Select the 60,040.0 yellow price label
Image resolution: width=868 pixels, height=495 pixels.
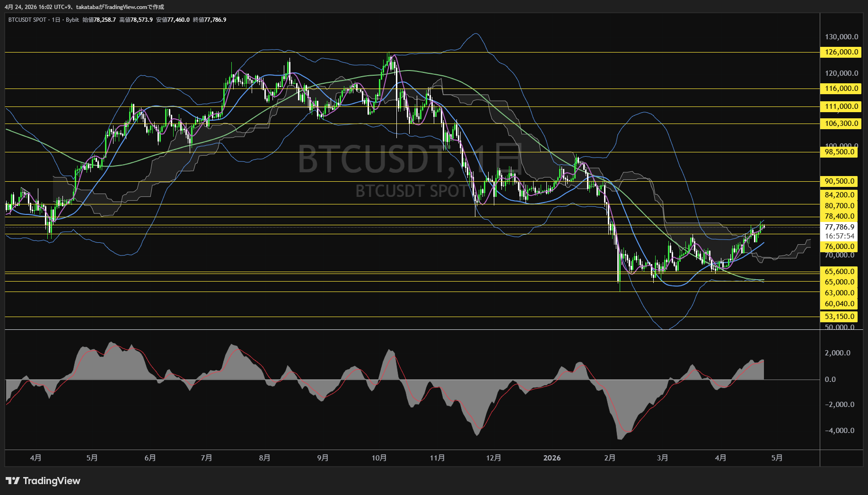pyautogui.click(x=839, y=304)
